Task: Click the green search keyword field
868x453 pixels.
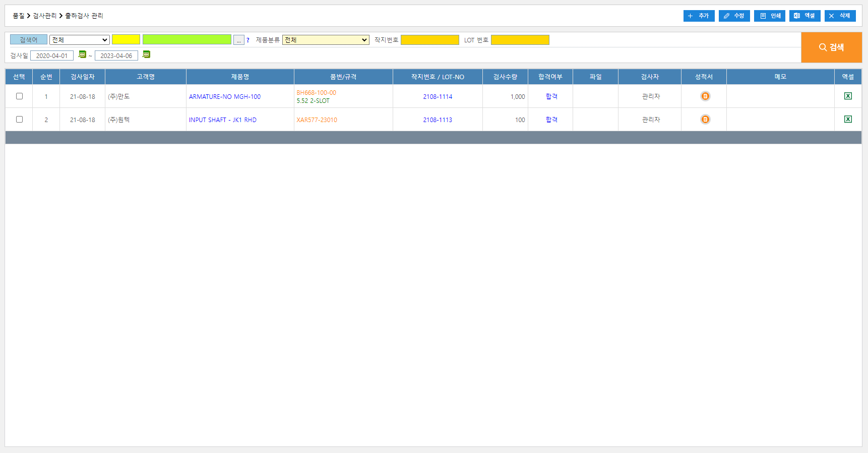Action: pyautogui.click(x=187, y=40)
